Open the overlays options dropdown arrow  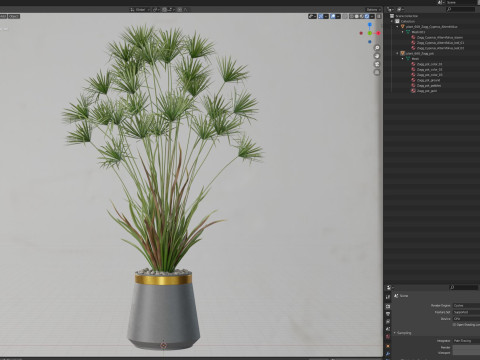338,16
